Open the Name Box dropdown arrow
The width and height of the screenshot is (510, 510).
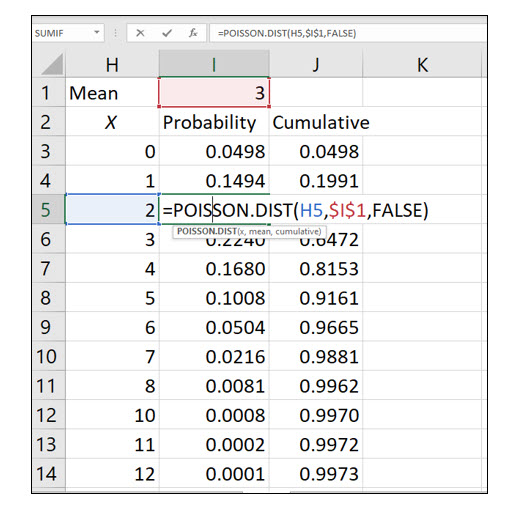(x=97, y=33)
